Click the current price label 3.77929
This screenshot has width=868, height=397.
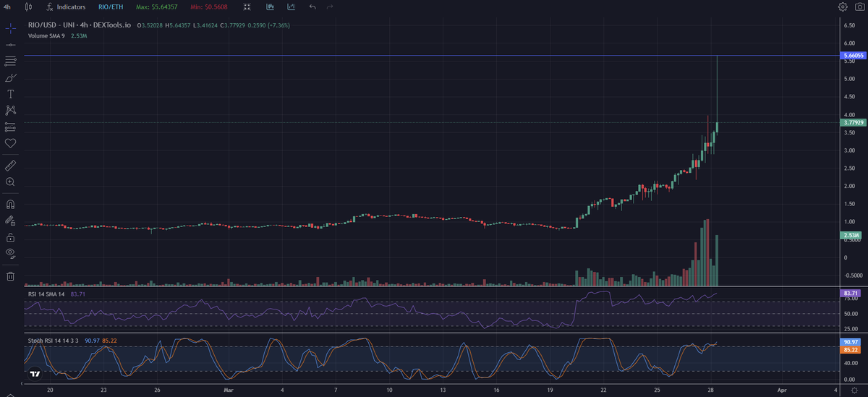point(852,123)
